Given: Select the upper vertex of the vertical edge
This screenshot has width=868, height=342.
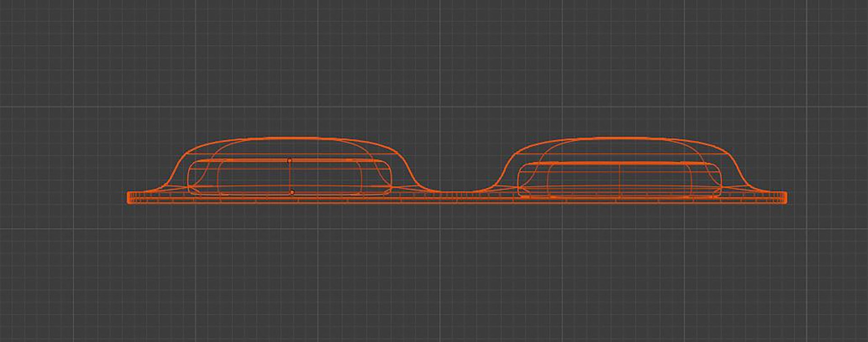Looking at the screenshot, I should tap(289, 161).
